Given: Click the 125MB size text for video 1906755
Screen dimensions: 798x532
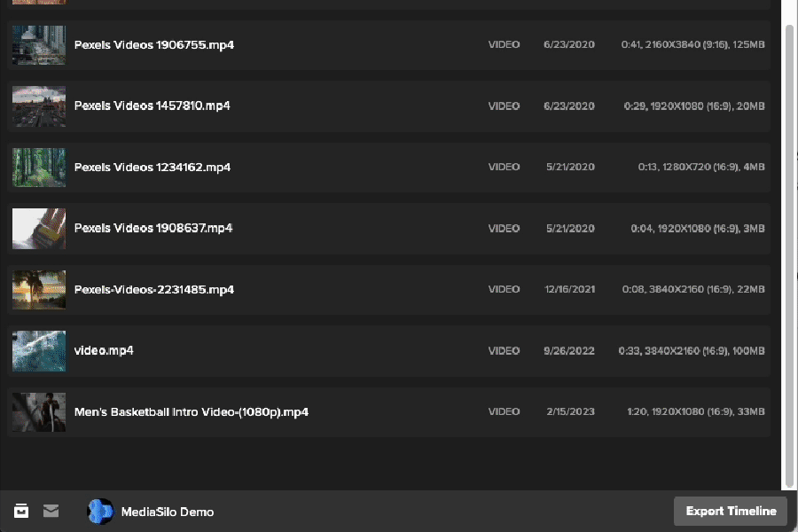Looking at the screenshot, I should pos(749,44).
